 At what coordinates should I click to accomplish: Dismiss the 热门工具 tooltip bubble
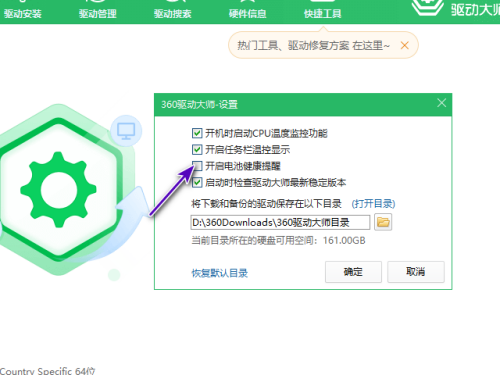405,45
